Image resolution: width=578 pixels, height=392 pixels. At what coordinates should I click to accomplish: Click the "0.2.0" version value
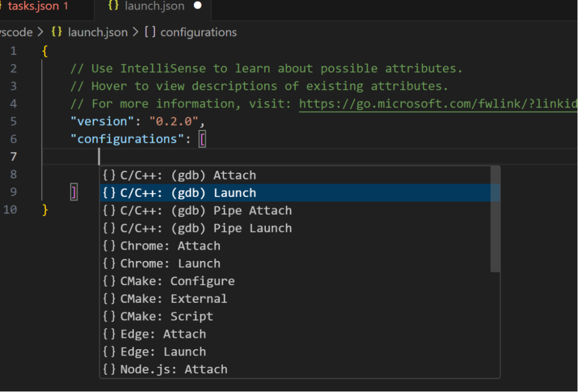pyautogui.click(x=174, y=121)
